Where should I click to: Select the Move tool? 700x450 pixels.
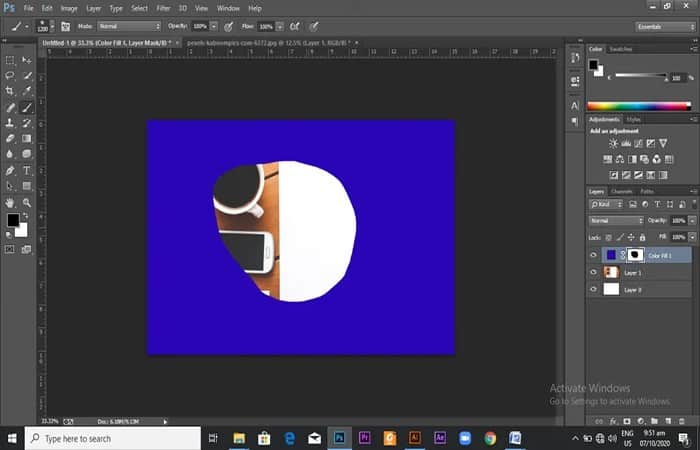27,60
